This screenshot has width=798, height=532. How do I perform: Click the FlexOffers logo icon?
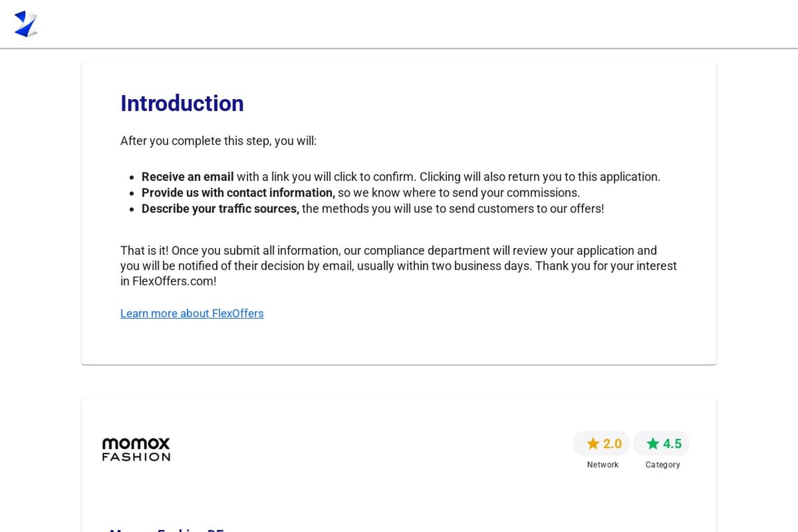26,24
